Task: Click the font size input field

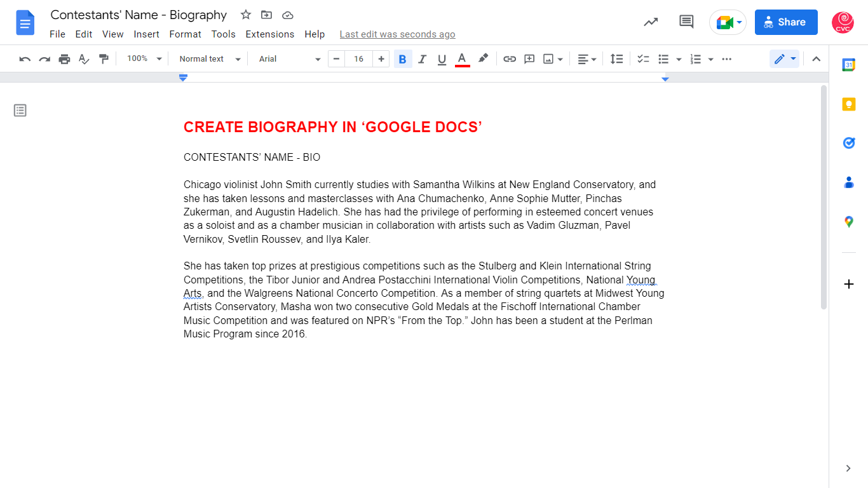Action: click(x=358, y=59)
